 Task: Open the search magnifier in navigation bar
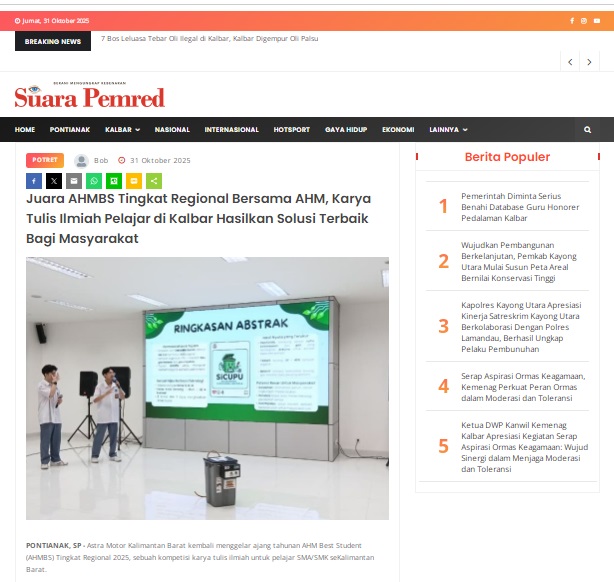click(x=587, y=130)
